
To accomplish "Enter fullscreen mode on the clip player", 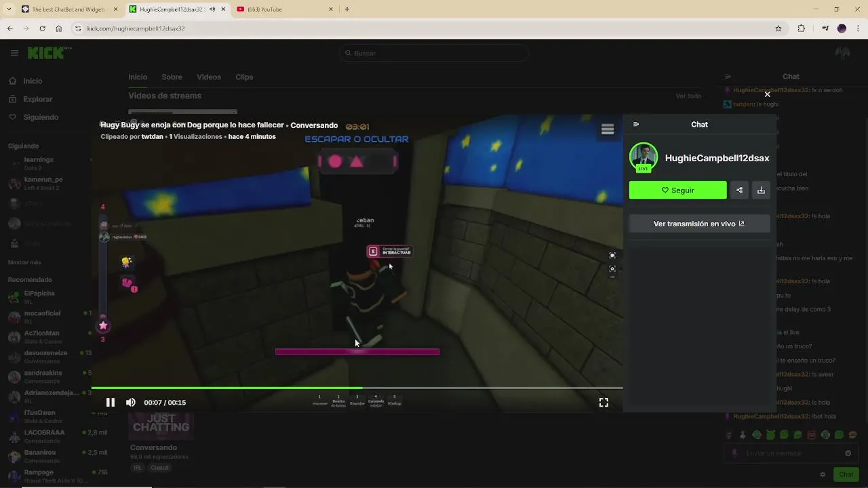I will (x=604, y=403).
